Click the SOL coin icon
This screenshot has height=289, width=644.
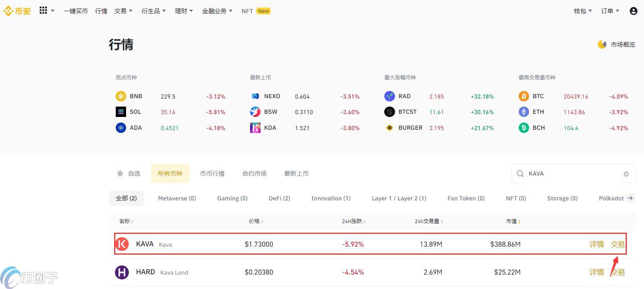121,112
